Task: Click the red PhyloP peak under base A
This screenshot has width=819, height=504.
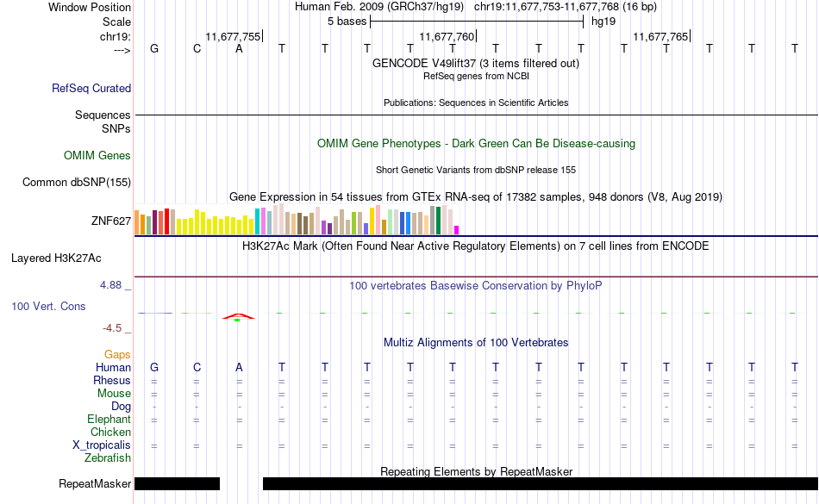Action: (x=239, y=316)
